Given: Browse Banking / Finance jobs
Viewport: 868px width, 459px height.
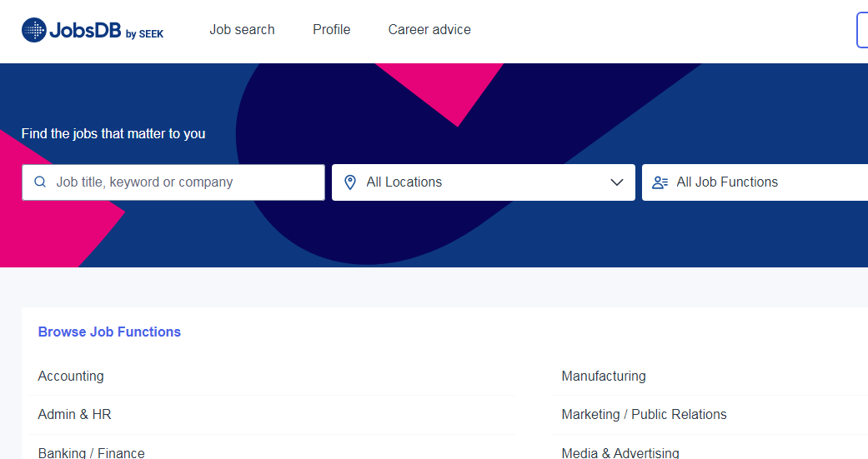Looking at the screenshot, I should coord(91,452).
